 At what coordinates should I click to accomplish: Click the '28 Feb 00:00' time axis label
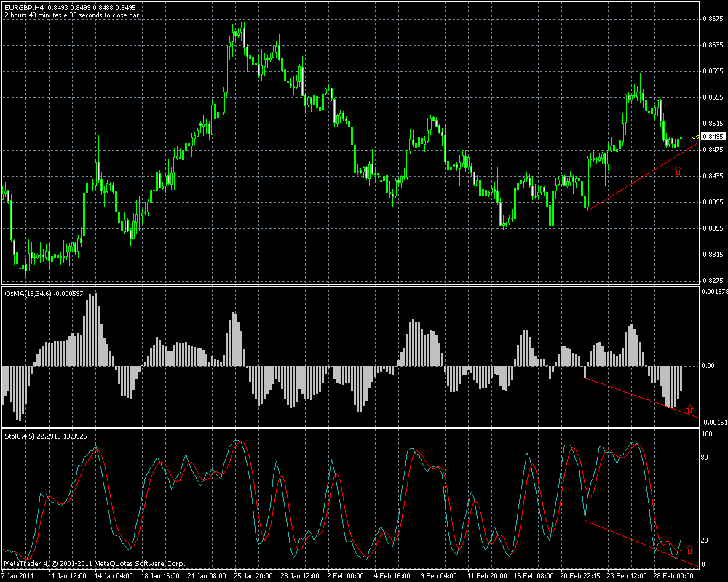tap(673, 576)
